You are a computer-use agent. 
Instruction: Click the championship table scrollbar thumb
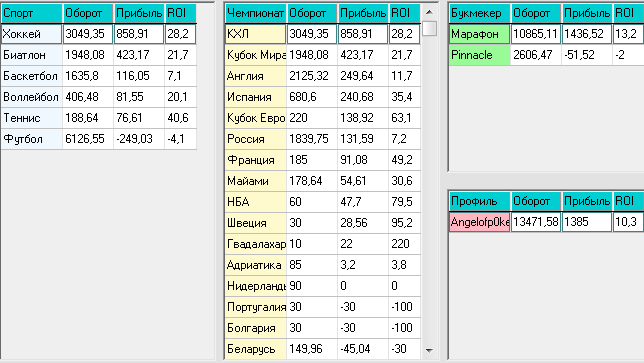click(x=429, y=28)
